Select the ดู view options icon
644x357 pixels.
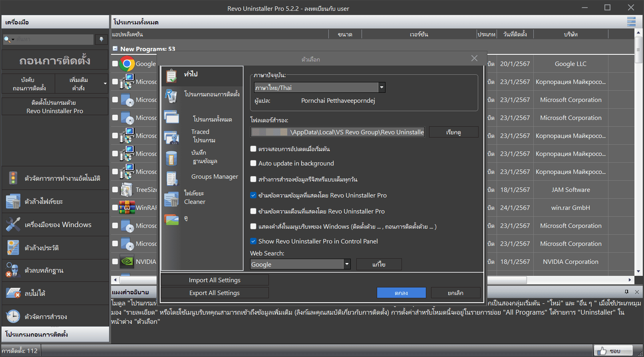(x=171, y=219)
